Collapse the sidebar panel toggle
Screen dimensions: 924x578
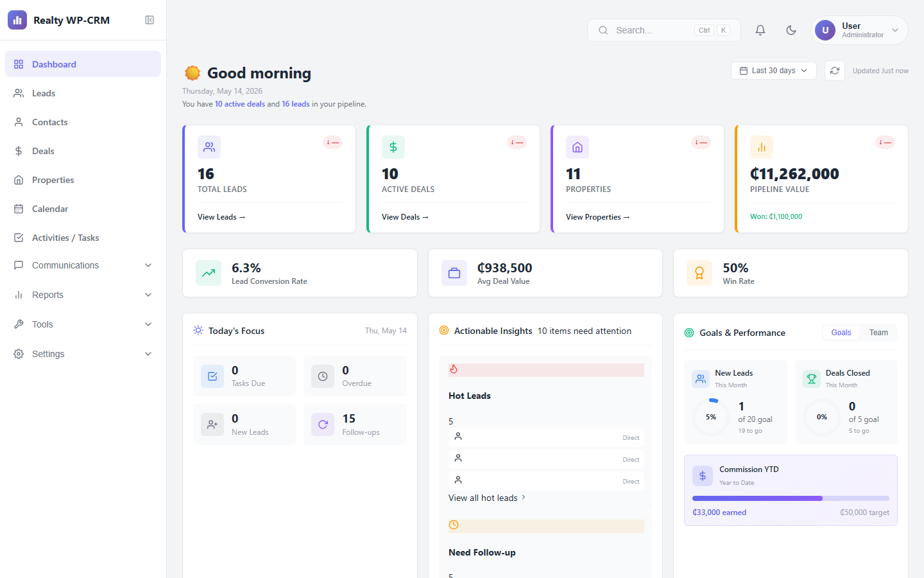point(150,20)
